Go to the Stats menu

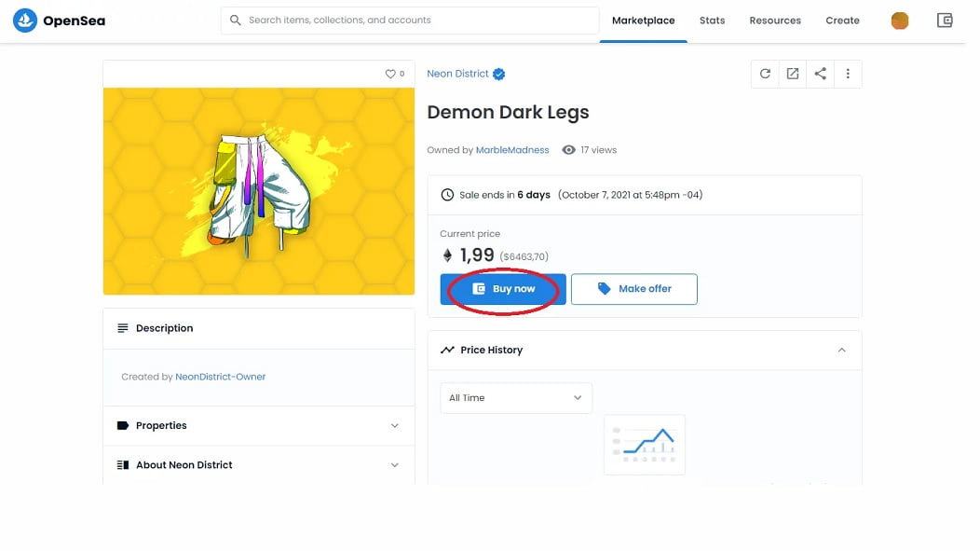[712, 21]
